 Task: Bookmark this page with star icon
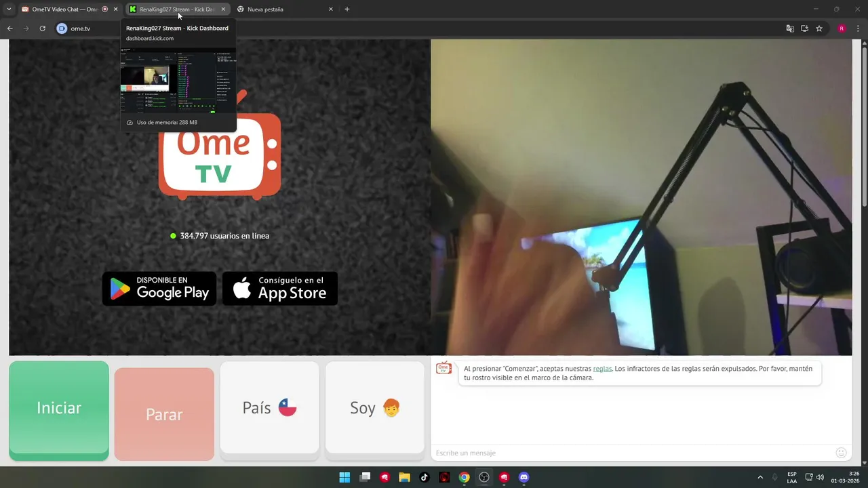point(819,28)
